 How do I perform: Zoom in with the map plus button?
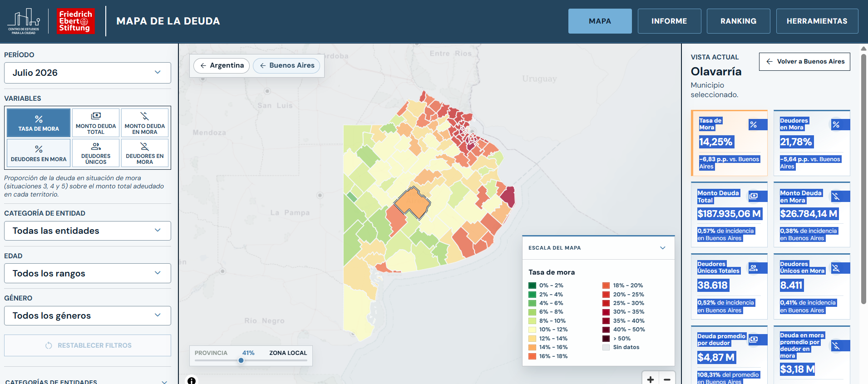651,379
